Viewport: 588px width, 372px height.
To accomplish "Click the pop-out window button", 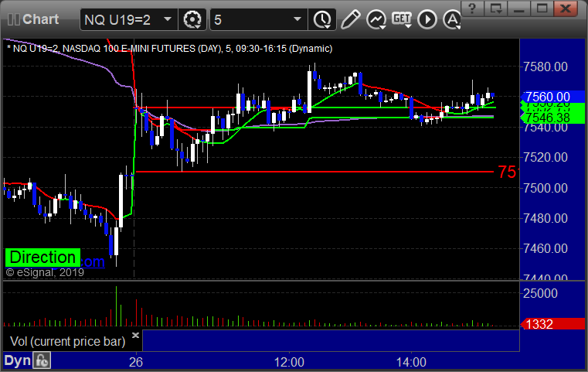I will (x=495, y=9).
